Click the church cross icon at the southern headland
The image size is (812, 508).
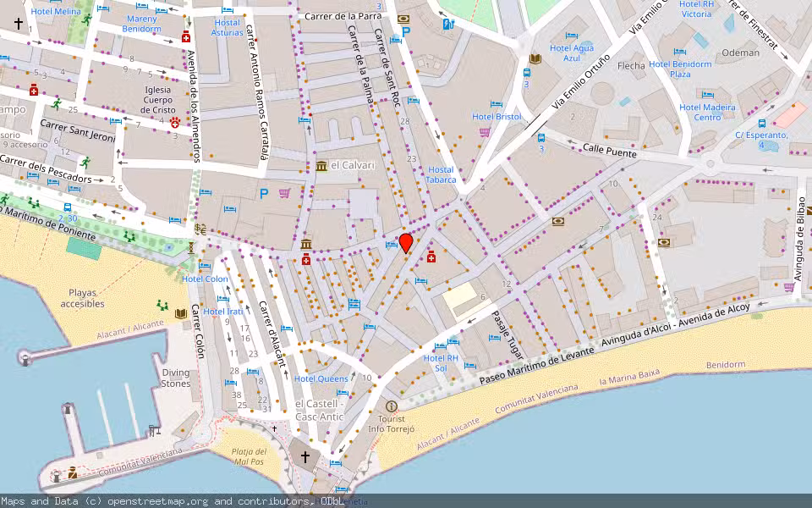305,456
